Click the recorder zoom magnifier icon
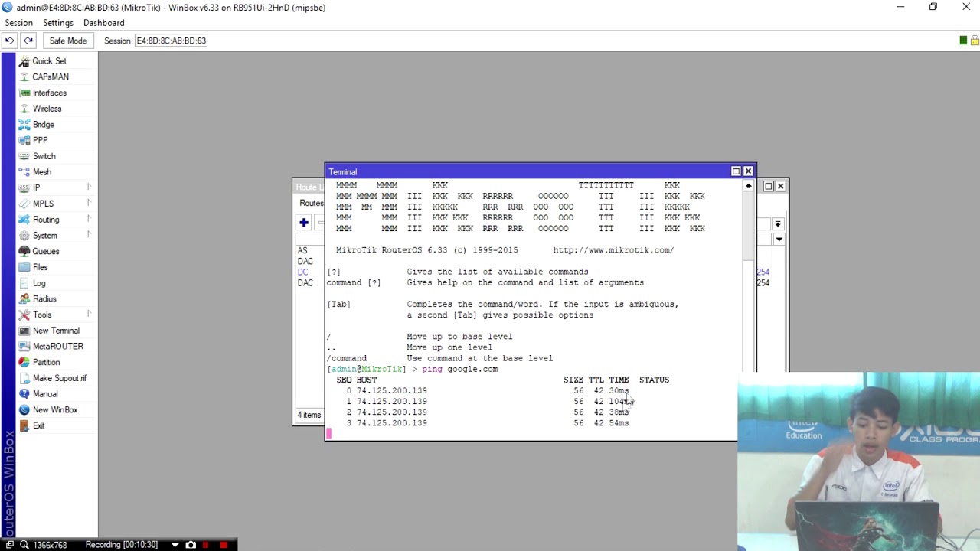Screen dimensions: 980x551 point(24,545)
